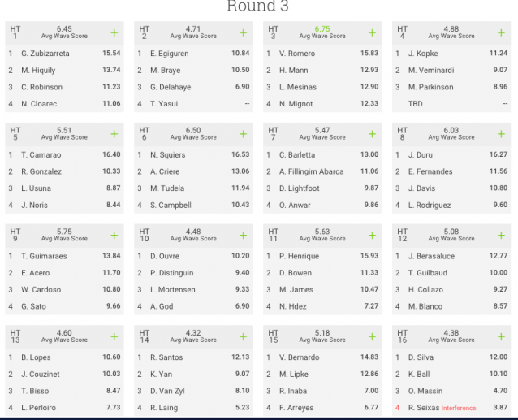
Task: Click the green plus on HT 5
Action: pyautogui.click(x=114, y=134)
